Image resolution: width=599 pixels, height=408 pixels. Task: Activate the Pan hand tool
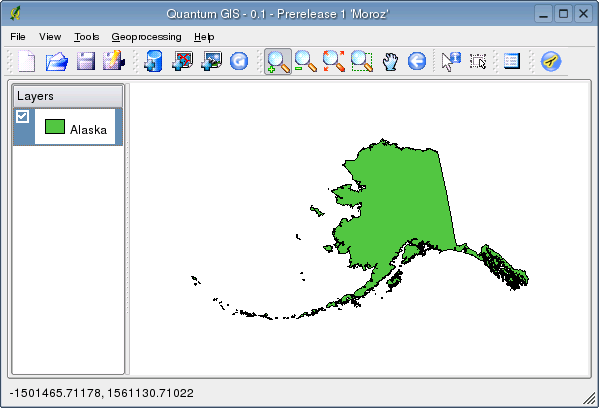coord(390,62)
